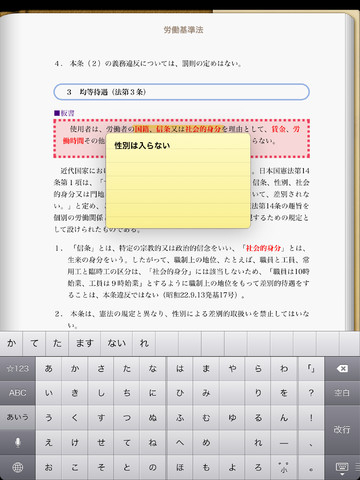Tap the 改行 return key

pyautogui.click(x=342, y=430)
